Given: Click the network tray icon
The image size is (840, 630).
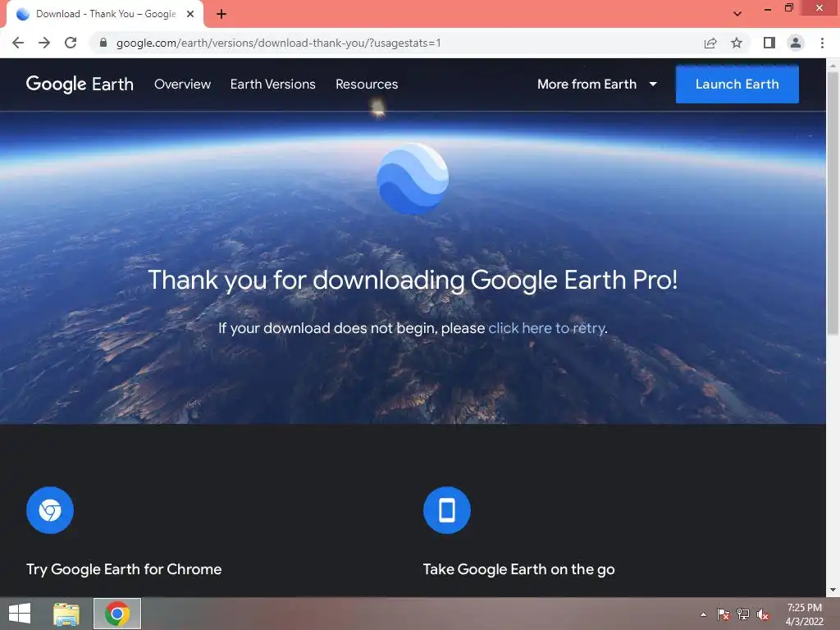Looking at the screenshot, I should (x=743, y=614).
